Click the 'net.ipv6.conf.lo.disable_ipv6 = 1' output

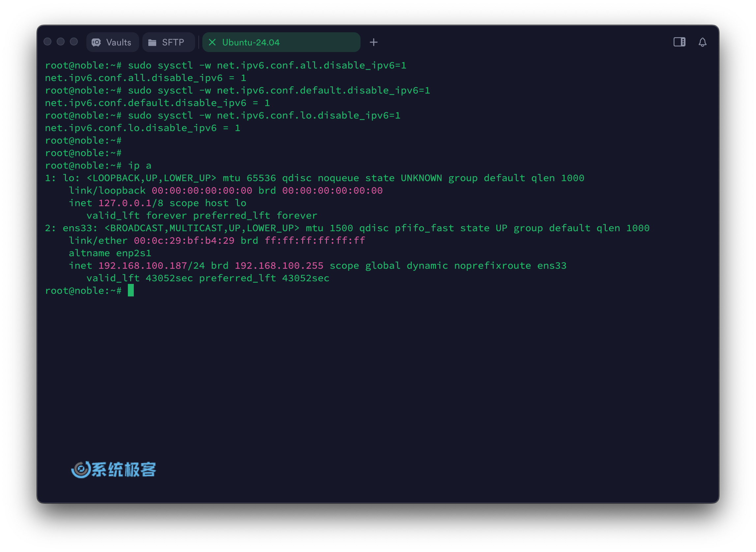pyautogui.click(x=143, y=128)
